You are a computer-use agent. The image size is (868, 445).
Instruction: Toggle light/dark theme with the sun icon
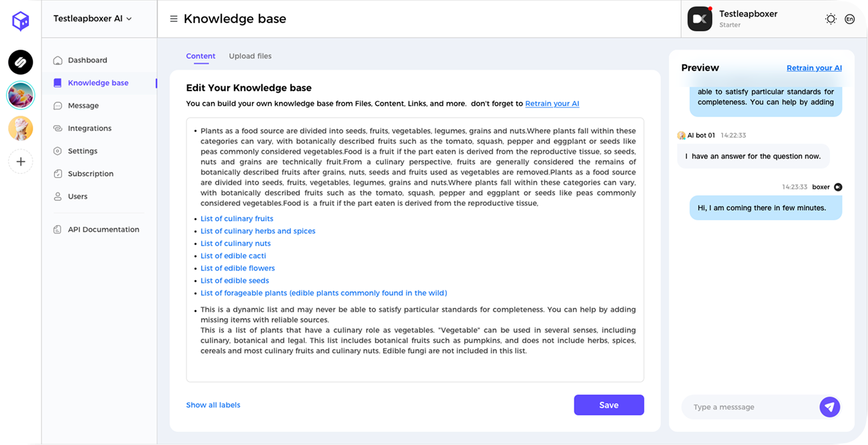click(831, 18)
